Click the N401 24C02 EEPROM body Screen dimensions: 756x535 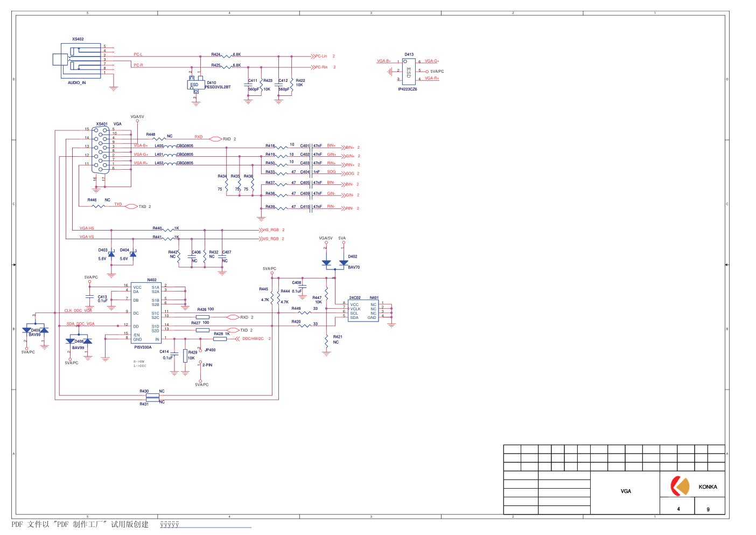pos(363,311)
